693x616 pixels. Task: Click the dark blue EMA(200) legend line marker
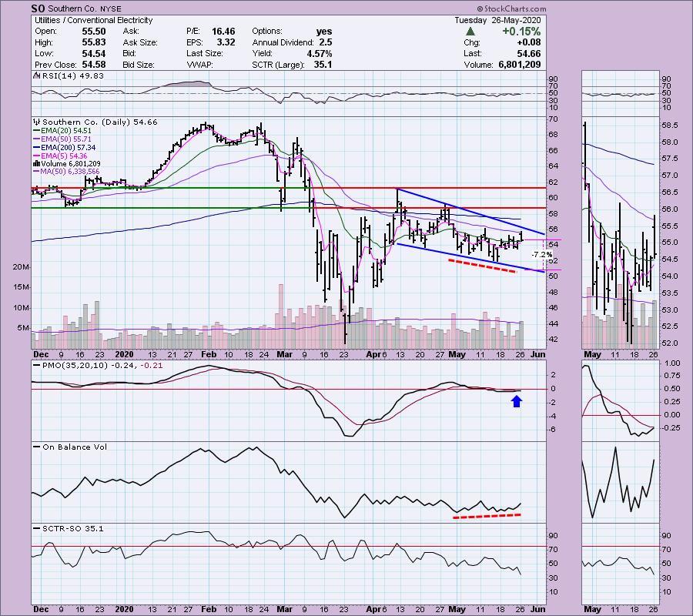[x=37, y=148]
